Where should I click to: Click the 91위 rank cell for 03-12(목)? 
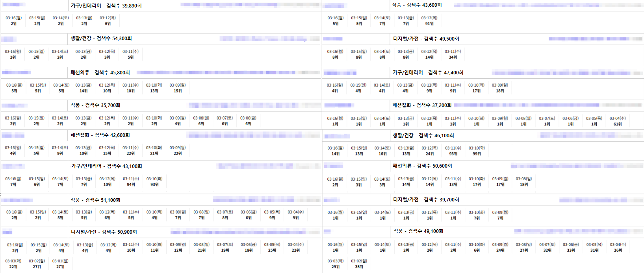[x=429, y=24]
